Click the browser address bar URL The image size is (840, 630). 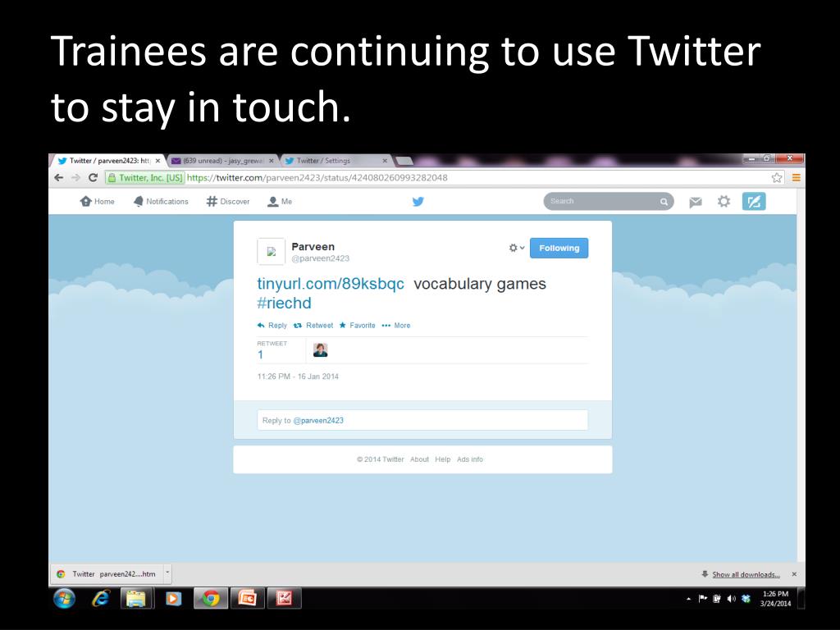[317, 177]
